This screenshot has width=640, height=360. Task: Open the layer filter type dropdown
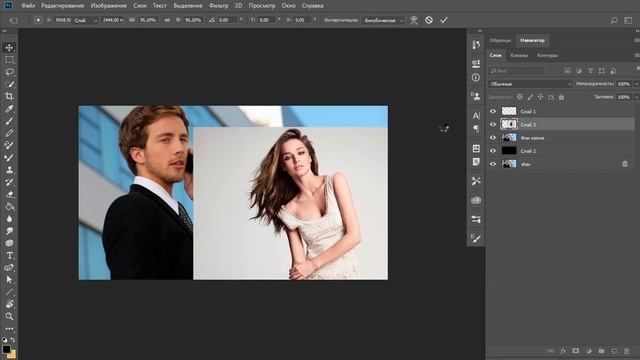click(x=517, y=71)
